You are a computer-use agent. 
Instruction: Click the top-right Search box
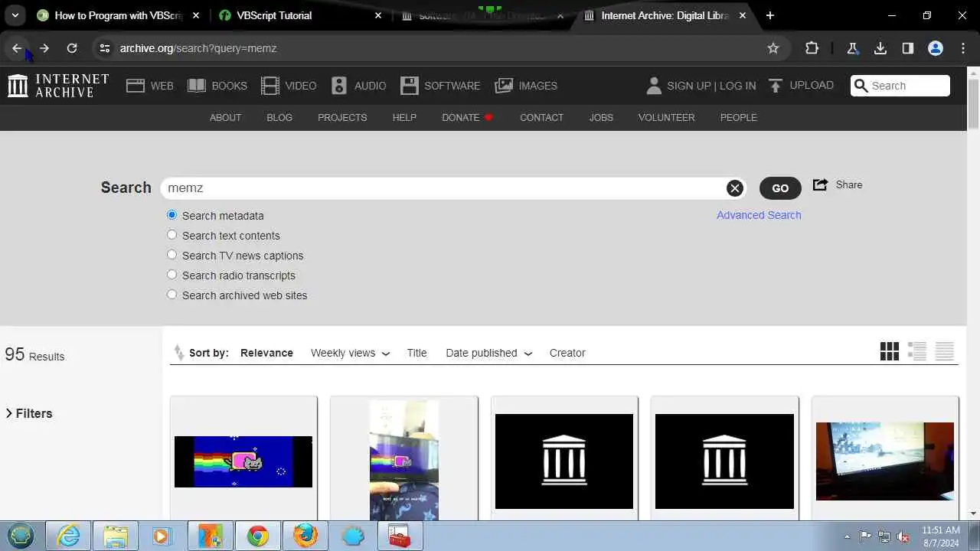900,86
